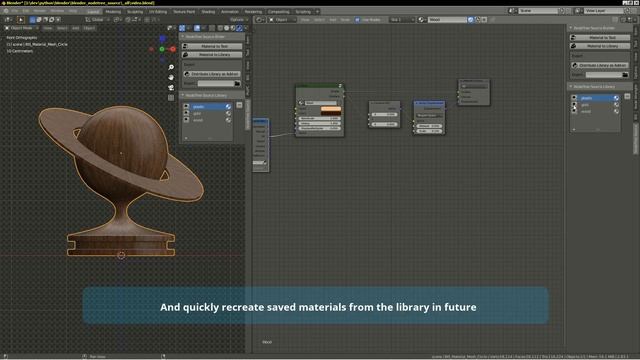Image resolution: width=640 pixels, height=360 pixels.
Task: Click the Wood material name field
Action: point(447,20)
